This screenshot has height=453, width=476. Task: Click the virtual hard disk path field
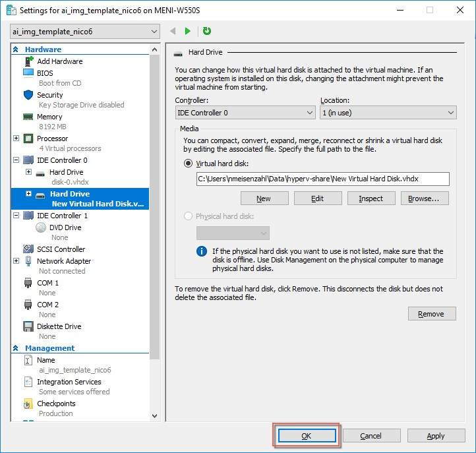[x=322, y=179]
